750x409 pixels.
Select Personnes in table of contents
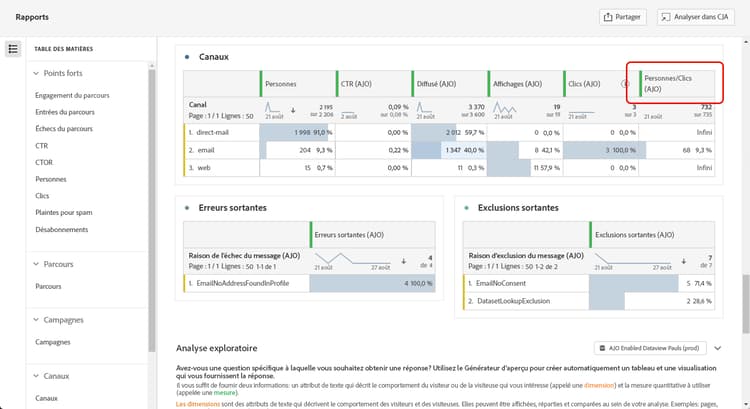tap(51, 179)
